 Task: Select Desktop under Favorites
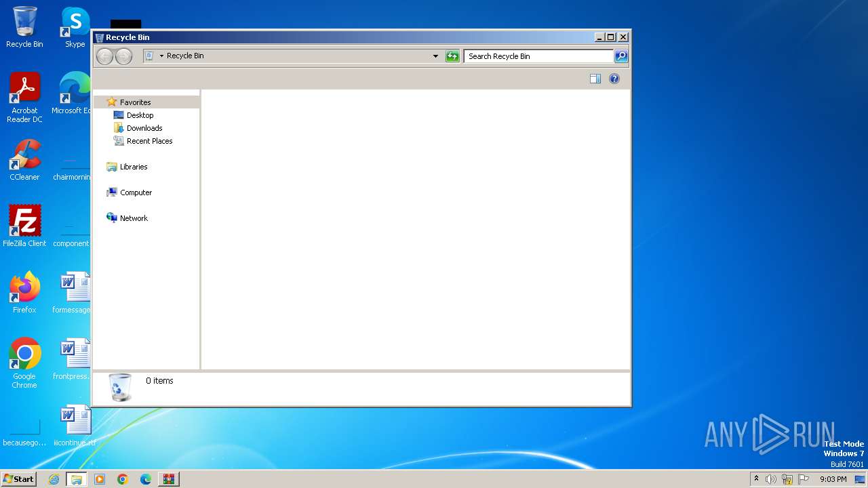click(140, 115)
